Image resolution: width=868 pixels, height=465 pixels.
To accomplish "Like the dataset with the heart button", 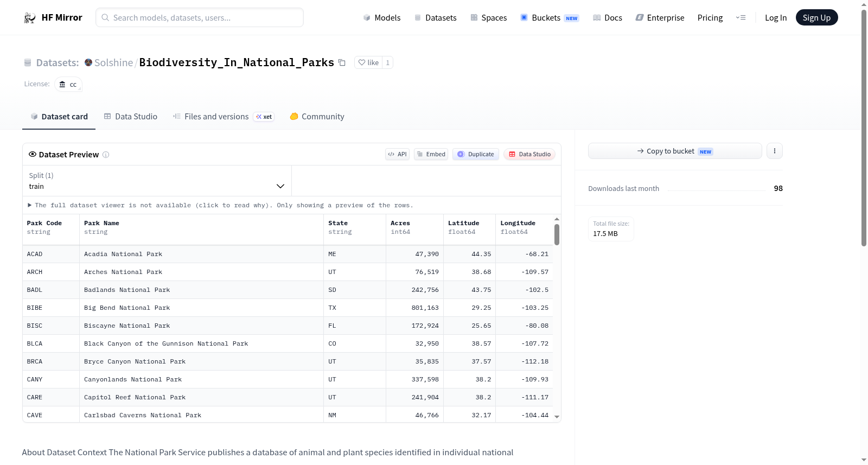I will pyautogui.click(x=368, y=62).
